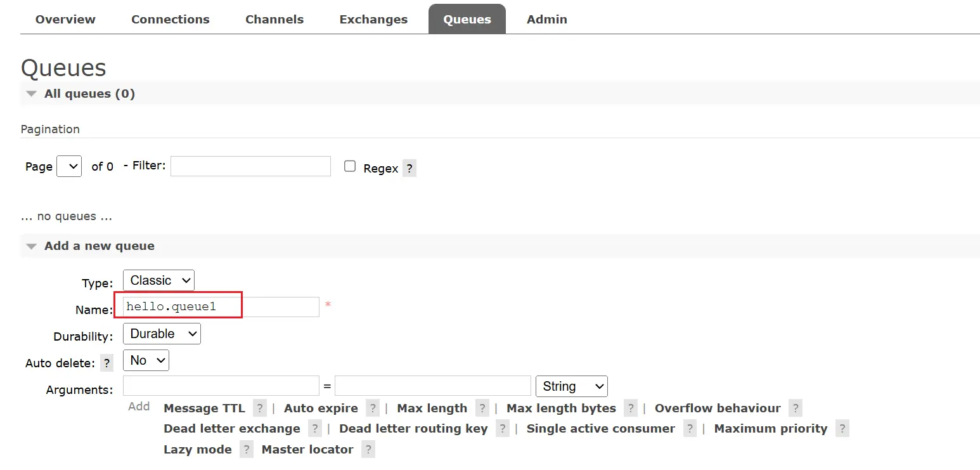Show help for Max length bytes
980x470 pixels.
(x=630, y=408)
